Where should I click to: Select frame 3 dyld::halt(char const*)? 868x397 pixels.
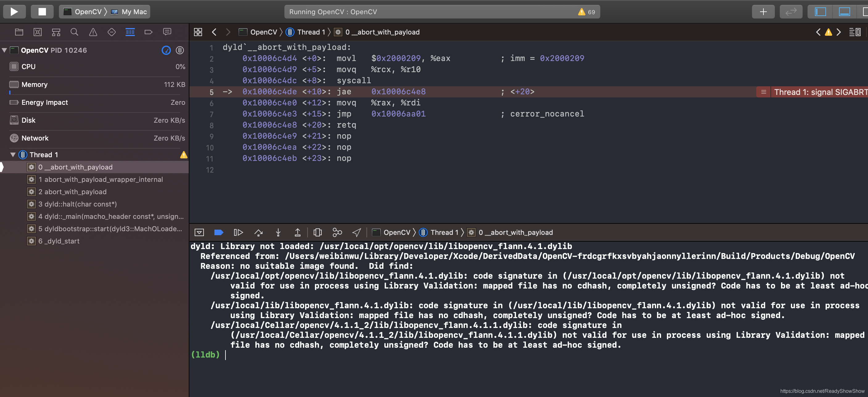point(94,204)
